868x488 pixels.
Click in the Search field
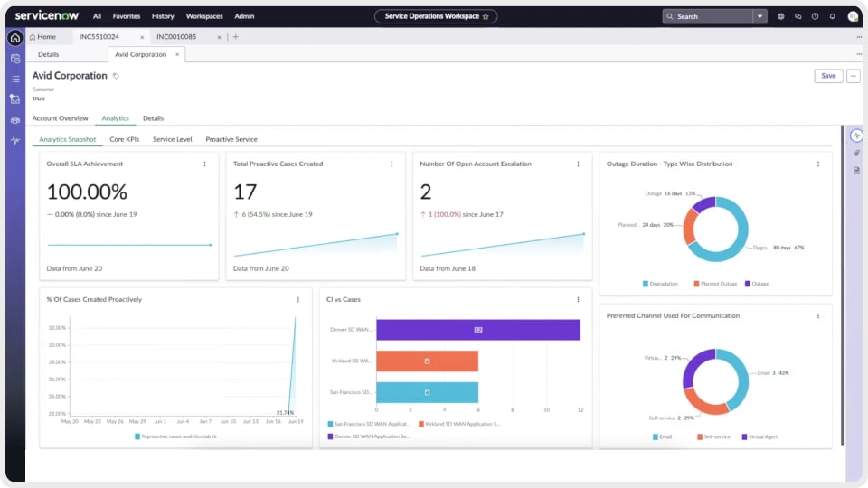point(708,16)
